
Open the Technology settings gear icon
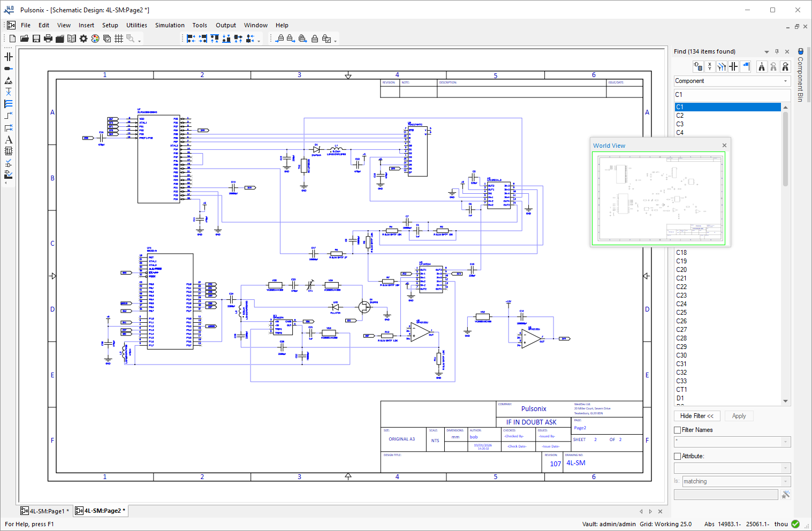(84, 39)
